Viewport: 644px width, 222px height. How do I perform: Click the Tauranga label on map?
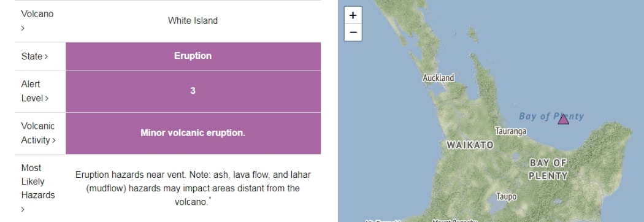[x=510, y=131]
